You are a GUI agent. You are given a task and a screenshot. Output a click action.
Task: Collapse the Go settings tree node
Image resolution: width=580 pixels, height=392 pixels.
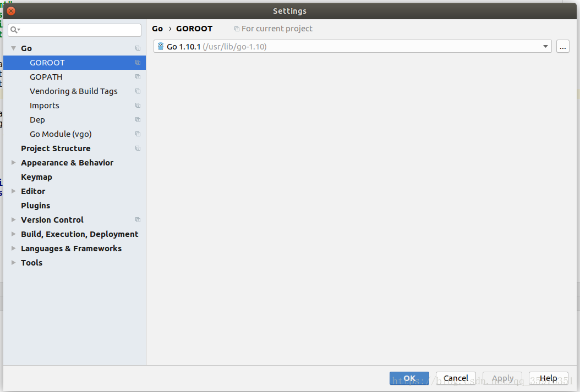click(x=13, y=48)
